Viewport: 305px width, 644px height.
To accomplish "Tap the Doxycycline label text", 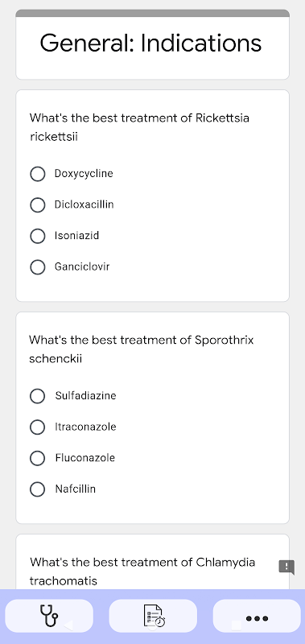I will tap(84, 174).
